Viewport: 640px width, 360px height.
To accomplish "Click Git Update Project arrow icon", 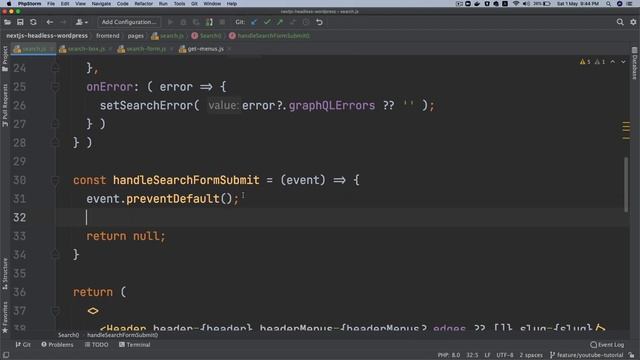I will 254,22.
